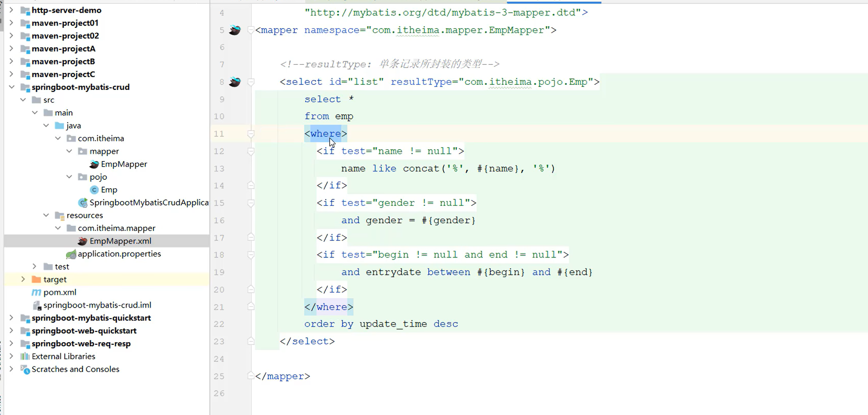Viewport: 868px width, 415px height.
Task: Fold the mapper element at line 5
Action: click(x=251, y=30)
